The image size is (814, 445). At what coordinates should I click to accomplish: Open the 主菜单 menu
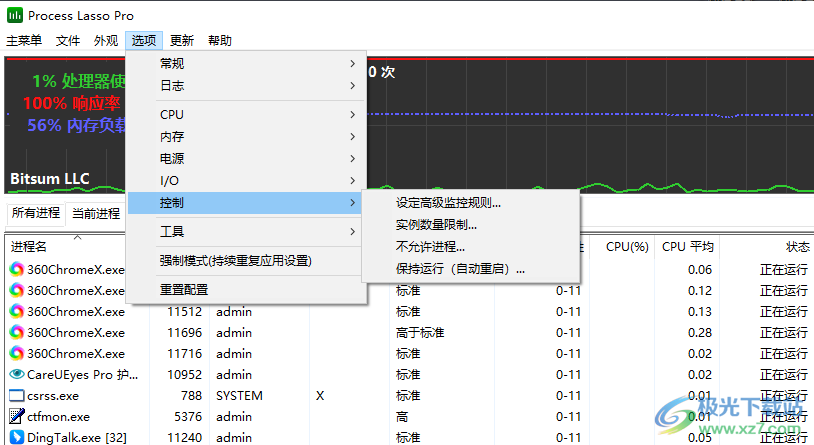(x=24, y=41)
